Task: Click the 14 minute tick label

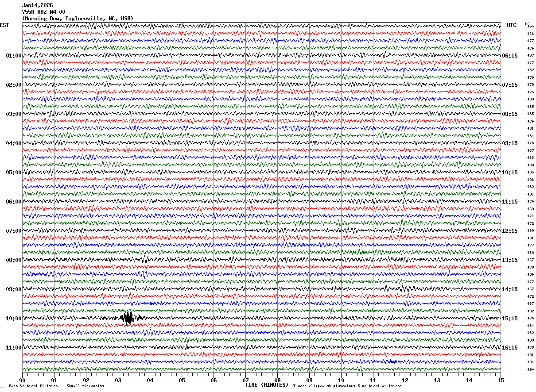Action: tap(469, 380)
